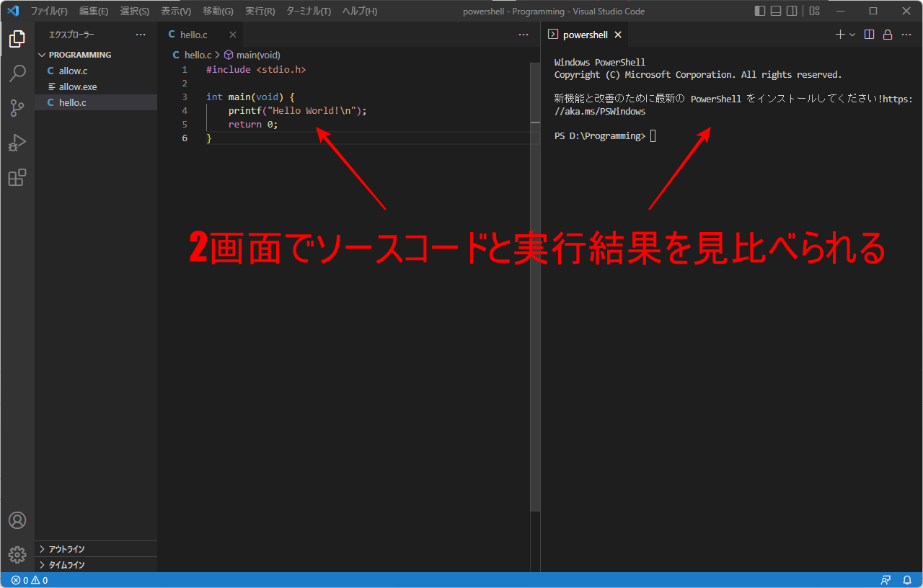Select the hello.c editor tab
The image size is (923, 588).
[x=193, y=35]
